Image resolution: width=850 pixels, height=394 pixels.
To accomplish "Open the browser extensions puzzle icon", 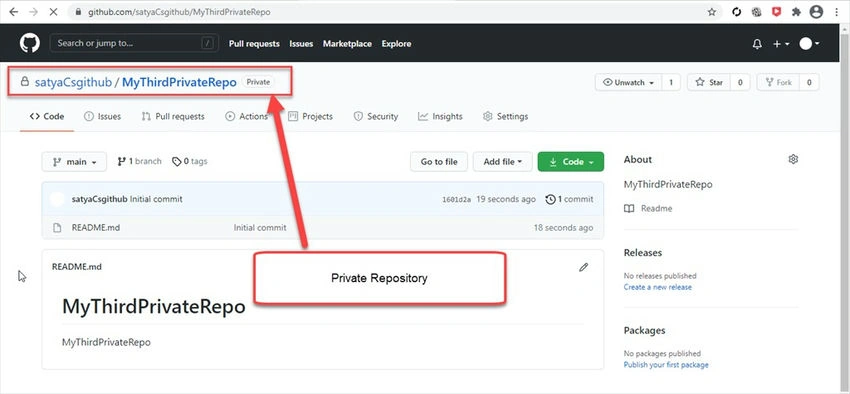I will (x=796, y=12).
